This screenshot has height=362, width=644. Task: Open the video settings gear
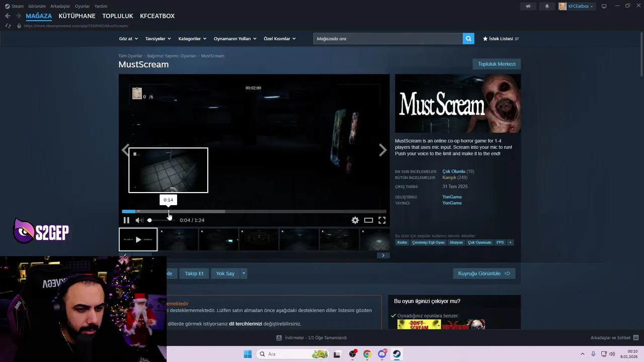coord(355,220)
